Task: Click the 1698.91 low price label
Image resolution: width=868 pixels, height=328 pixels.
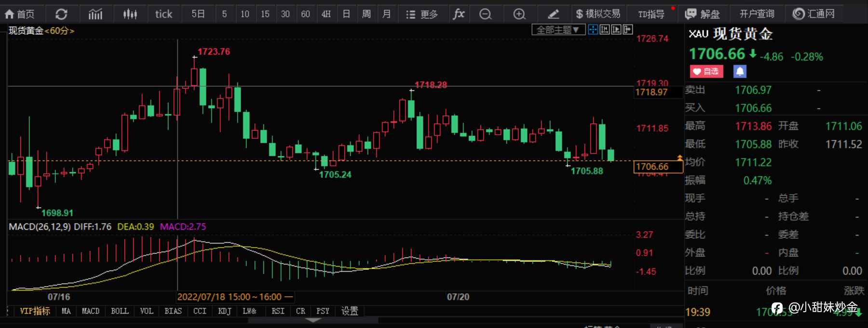Action: coord(57,213)
